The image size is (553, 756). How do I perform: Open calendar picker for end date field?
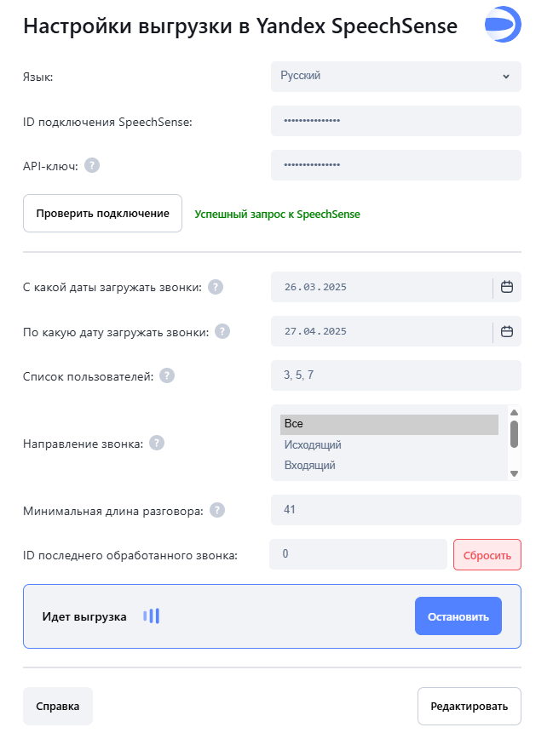pyautogui.click(x=507, y=331)
